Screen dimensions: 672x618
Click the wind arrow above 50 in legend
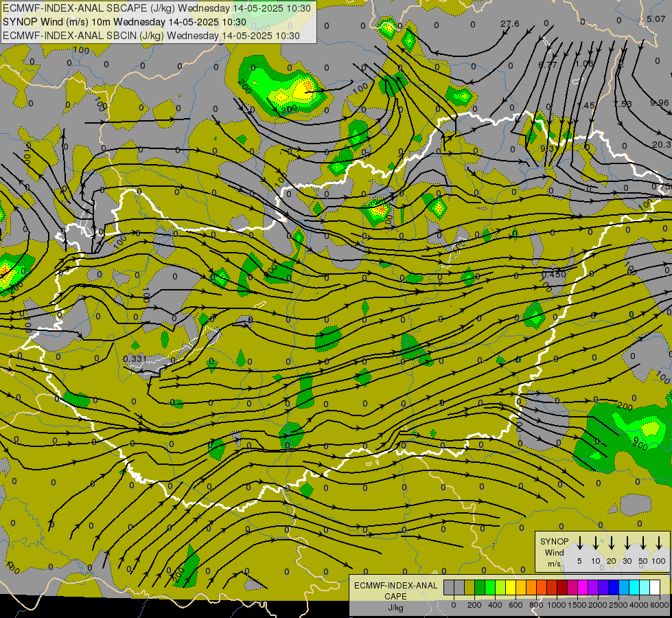pyautogui.click(x=643, y=542)
